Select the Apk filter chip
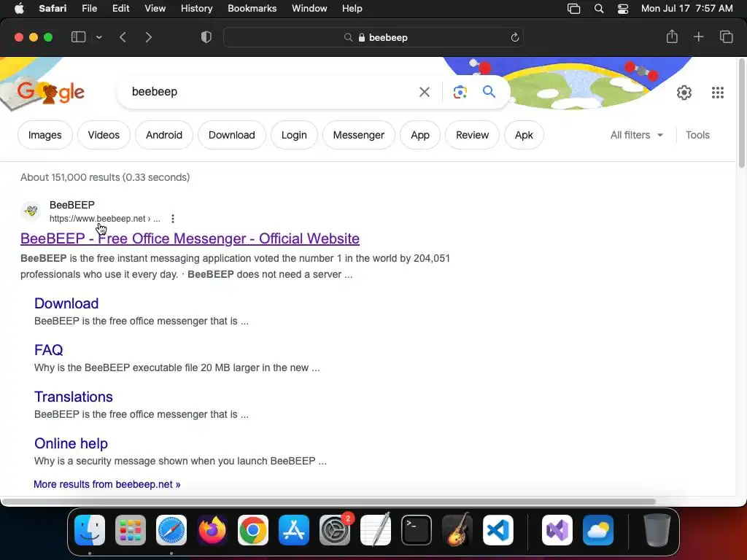 coord(524,135)
